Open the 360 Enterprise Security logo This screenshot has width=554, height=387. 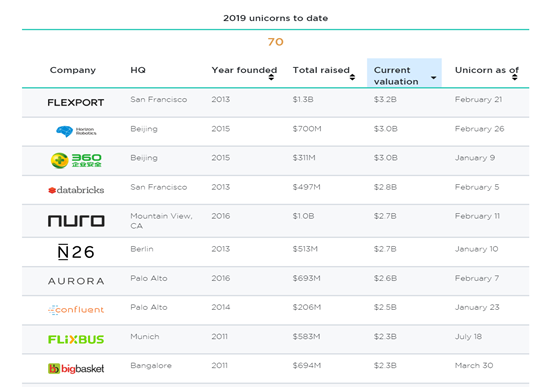pos(76,160)
